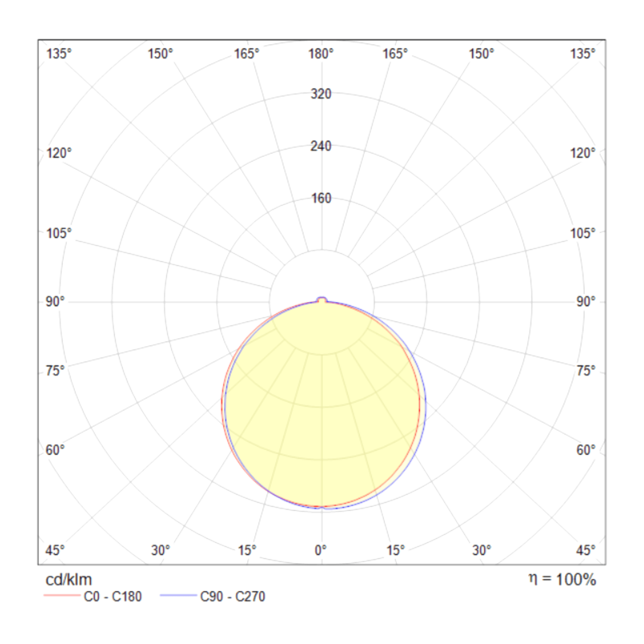The height and width of the screenshot is (644, 644).
Task: Click the 135° label in the top-left corner
Action: pos(59,54)
